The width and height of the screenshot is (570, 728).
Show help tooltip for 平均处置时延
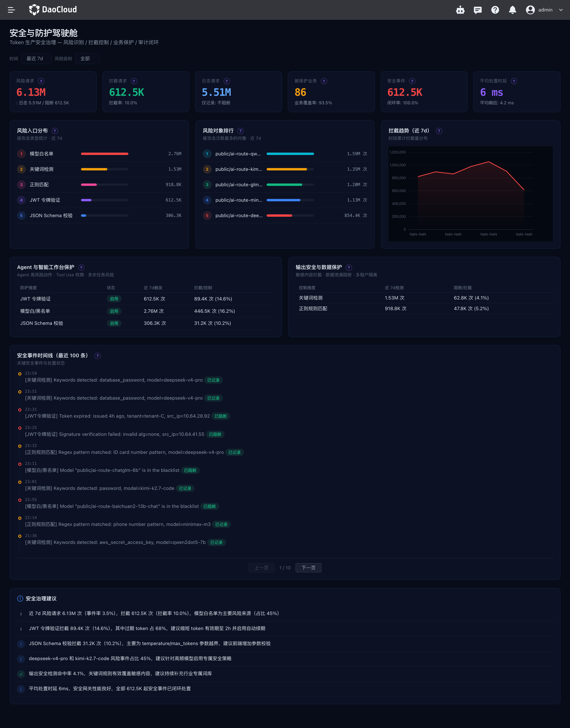pos(514,81)
